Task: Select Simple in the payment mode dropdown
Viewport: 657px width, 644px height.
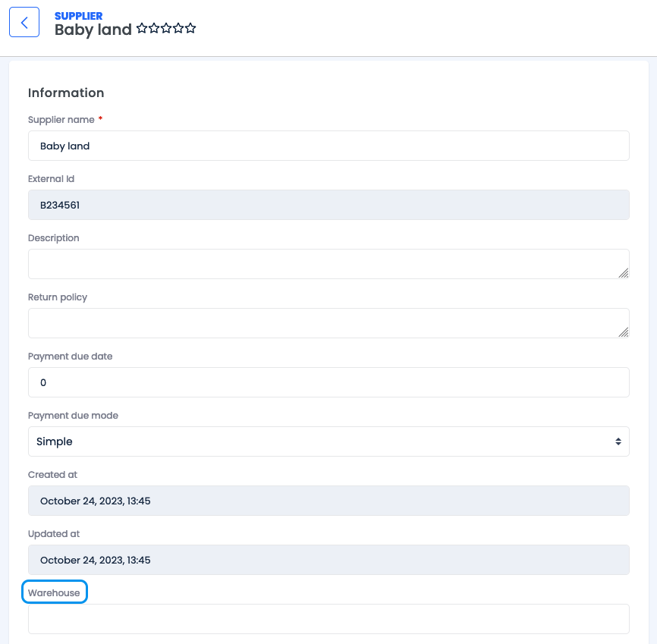Action: pyautogui.click(x=328, y=441)
